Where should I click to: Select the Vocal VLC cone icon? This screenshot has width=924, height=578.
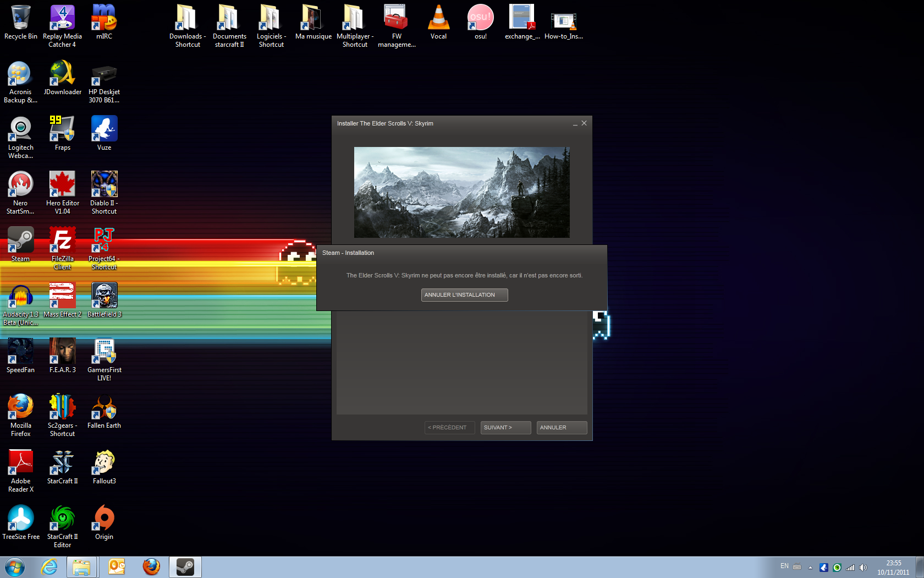(438, 23)
